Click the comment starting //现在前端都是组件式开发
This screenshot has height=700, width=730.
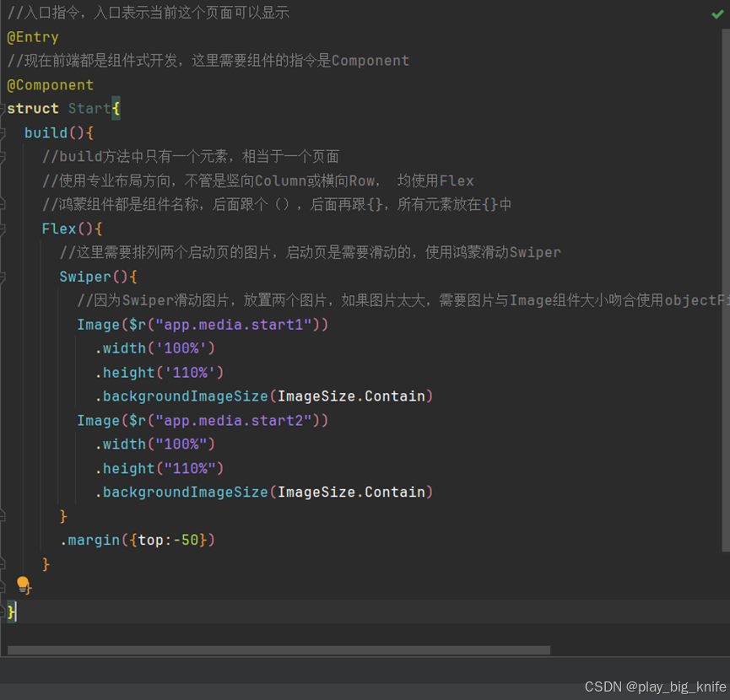click(x=208, y=61)
